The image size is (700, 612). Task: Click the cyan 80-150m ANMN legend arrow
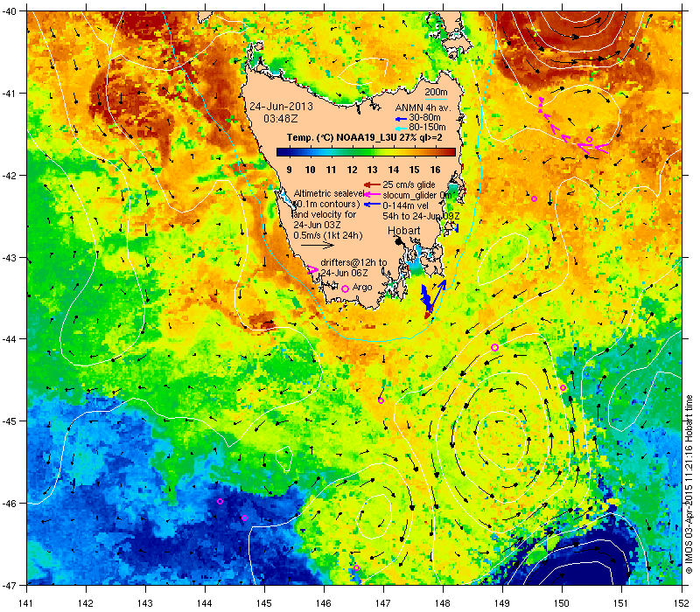(x=401, y=129)
